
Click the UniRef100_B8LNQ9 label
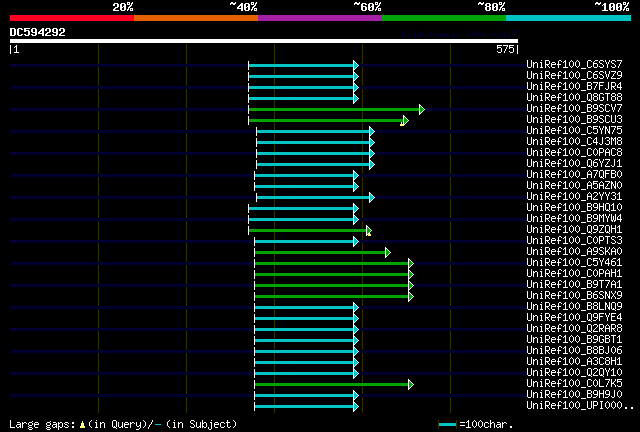[x=574, y=307]
